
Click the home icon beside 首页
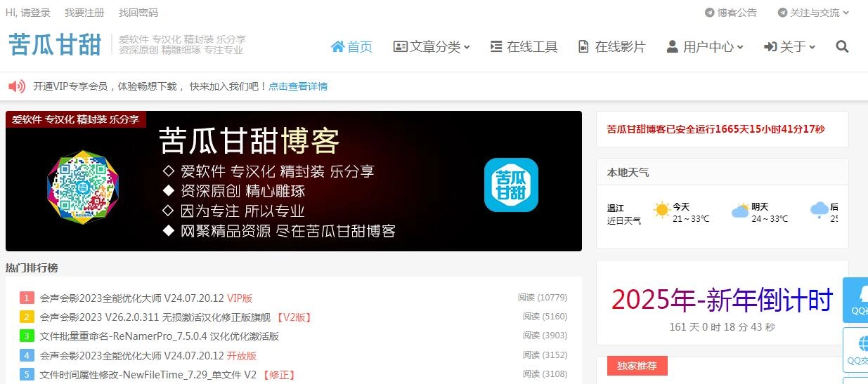click(338, 46)
